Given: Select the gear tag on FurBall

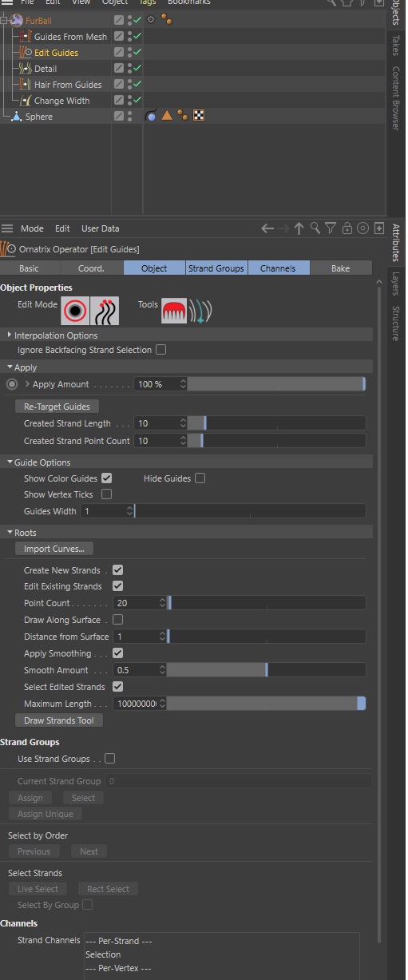Looking at the screenshot, I should coord(151,19).
